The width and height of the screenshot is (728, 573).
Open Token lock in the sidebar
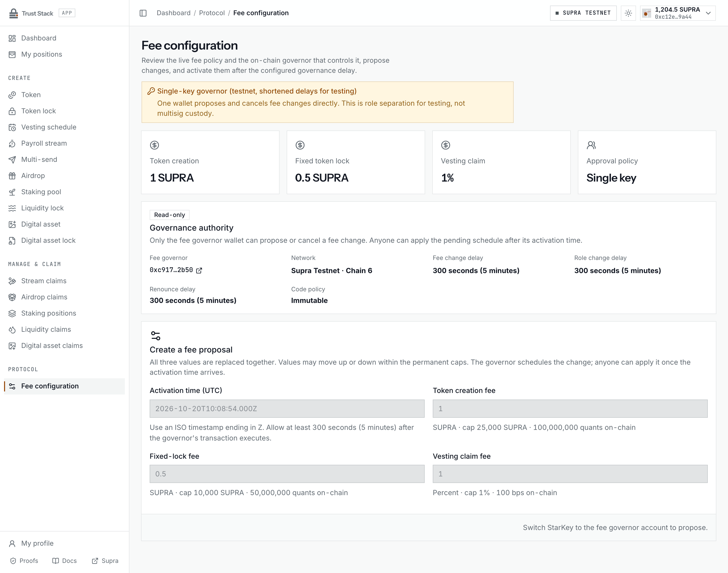(x=64, y=111)
